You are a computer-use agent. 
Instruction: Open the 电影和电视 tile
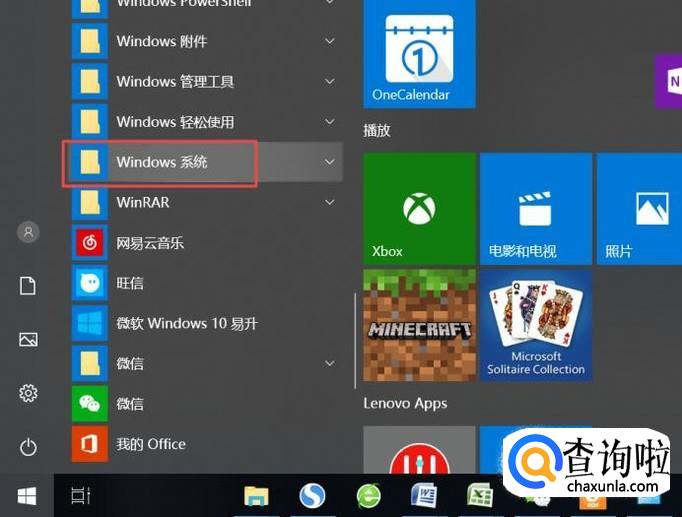tap(536, 209)
